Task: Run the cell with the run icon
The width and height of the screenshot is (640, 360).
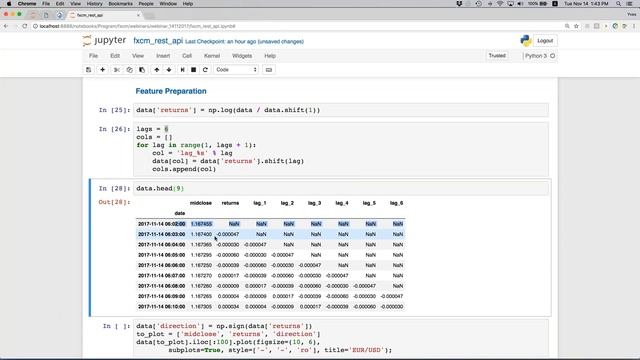Action: 182,70
